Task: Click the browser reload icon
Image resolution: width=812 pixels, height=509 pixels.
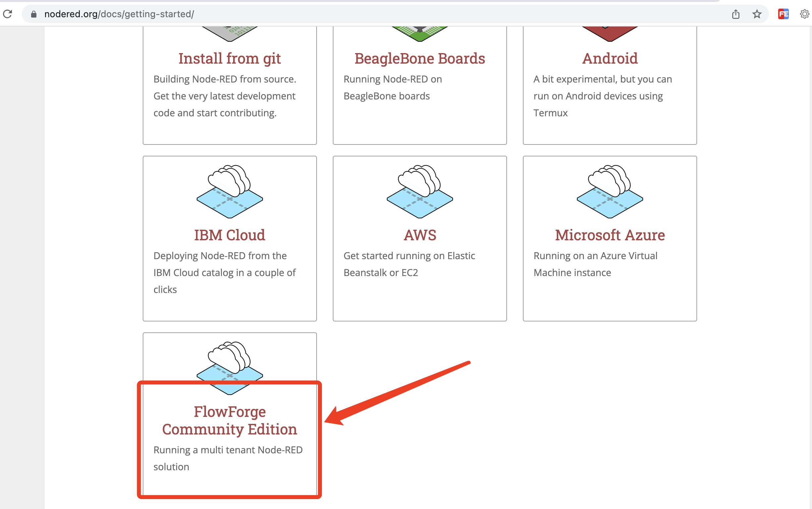Action: [x=8, y=14]
